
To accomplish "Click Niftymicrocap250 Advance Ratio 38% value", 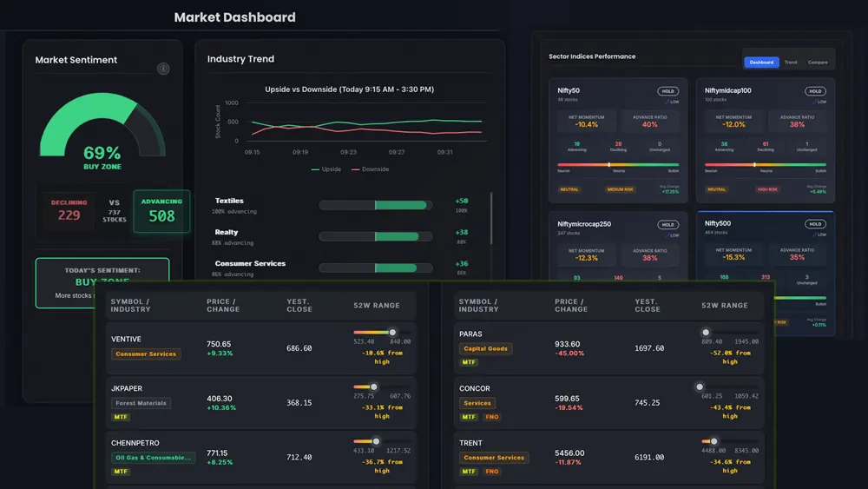I will [650, 258].
